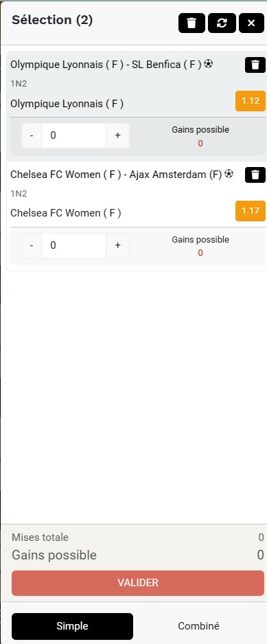267x644 pixels.
Task: Remove the Chelsea FC Women - Ajax bet
Action: click(x=255, y=175)
